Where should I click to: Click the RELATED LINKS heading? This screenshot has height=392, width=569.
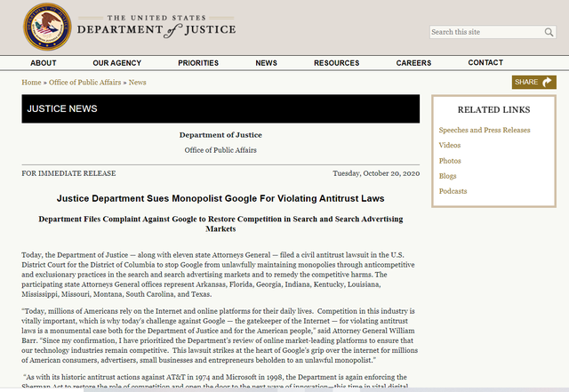click(x=493, y=109)
